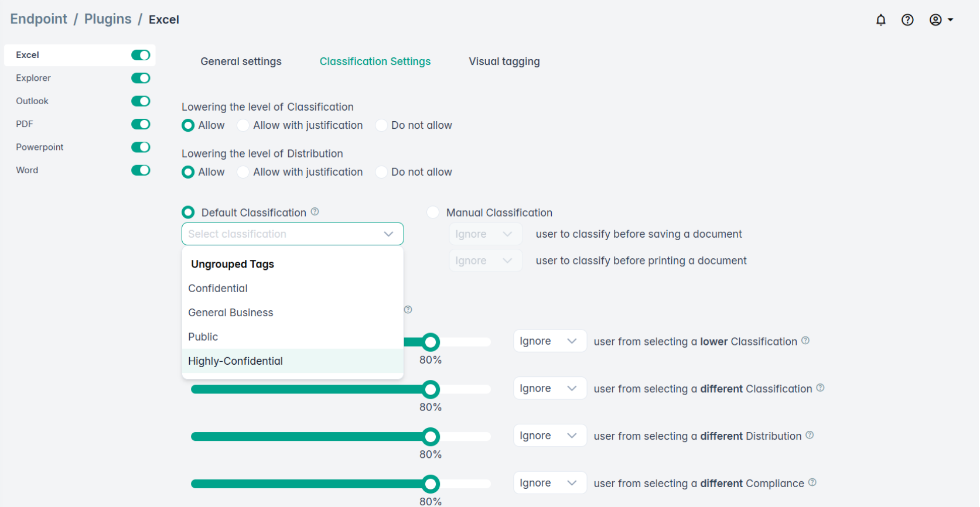Viewport: 980px width, 507px height.
Task: Toggle the Explorer plugin switch
Action: tap(141, 78)
